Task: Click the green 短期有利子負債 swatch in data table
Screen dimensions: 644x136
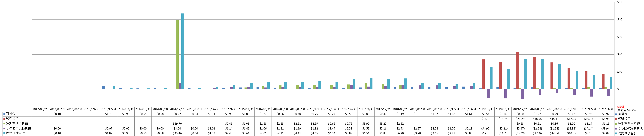Action: [x=4, y=123]
